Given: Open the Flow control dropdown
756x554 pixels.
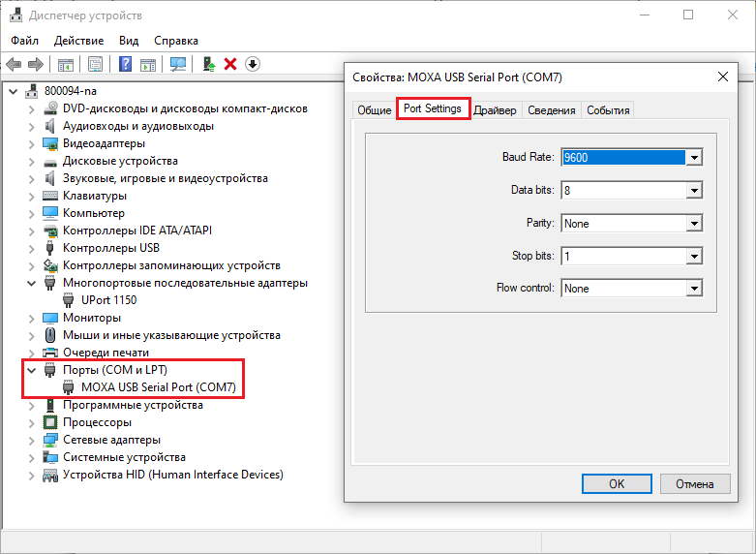Looking at the screenshot, I should pos(693,289).
